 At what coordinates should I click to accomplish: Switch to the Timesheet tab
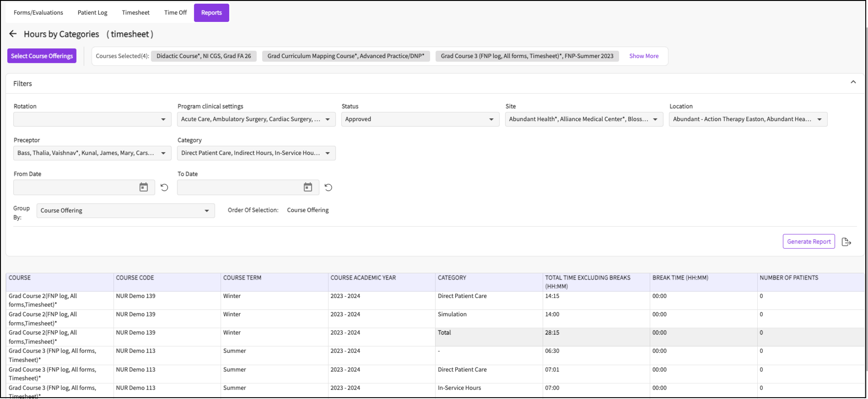pyautogui.click(x=135, y=13)
